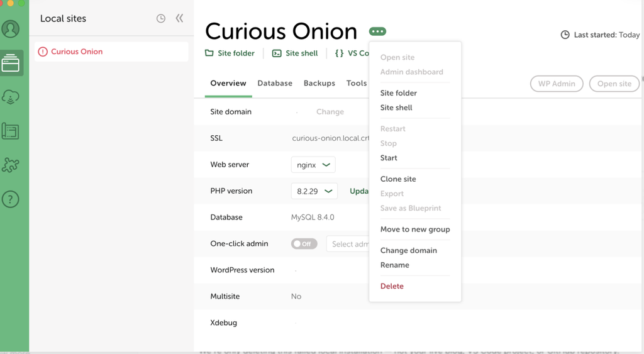The height and width of the screenshot is (354, 644).
Task: Click Restart in context menu
Action: point(392,129)
